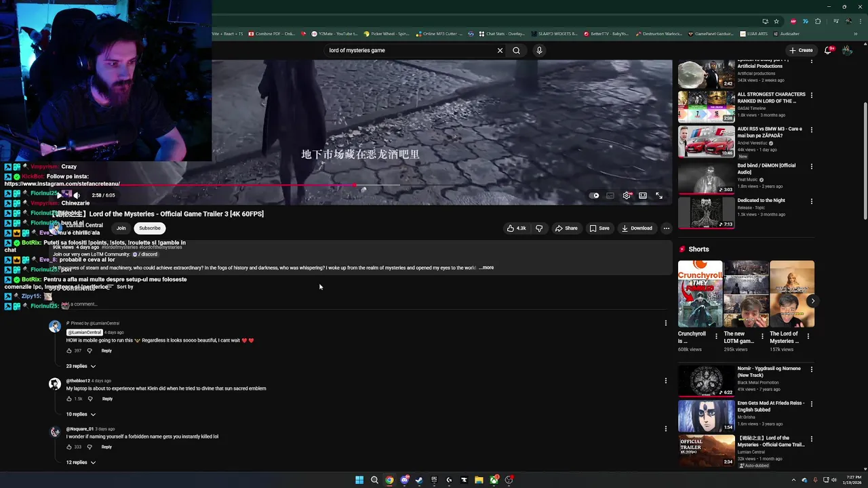This screenshot has height=488, width=868.
Task: Clear the YouTube search box text
Action: coord(500,50)
